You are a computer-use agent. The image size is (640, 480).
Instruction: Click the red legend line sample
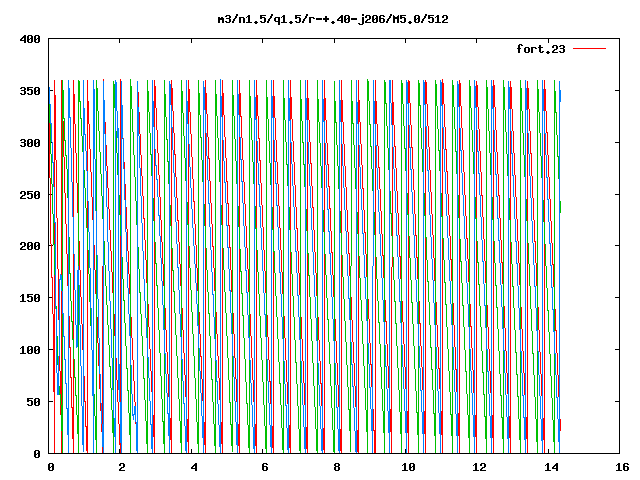click(x=589, y=49)
